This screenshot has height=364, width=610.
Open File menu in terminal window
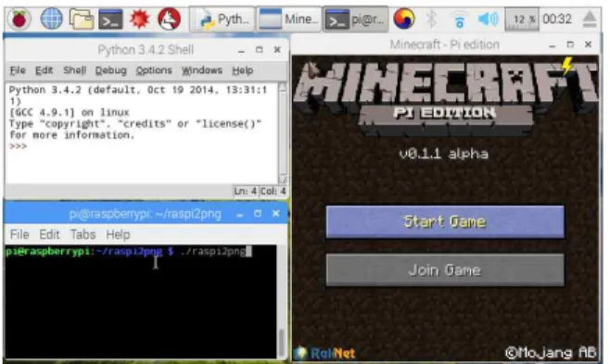pos(19,234)
